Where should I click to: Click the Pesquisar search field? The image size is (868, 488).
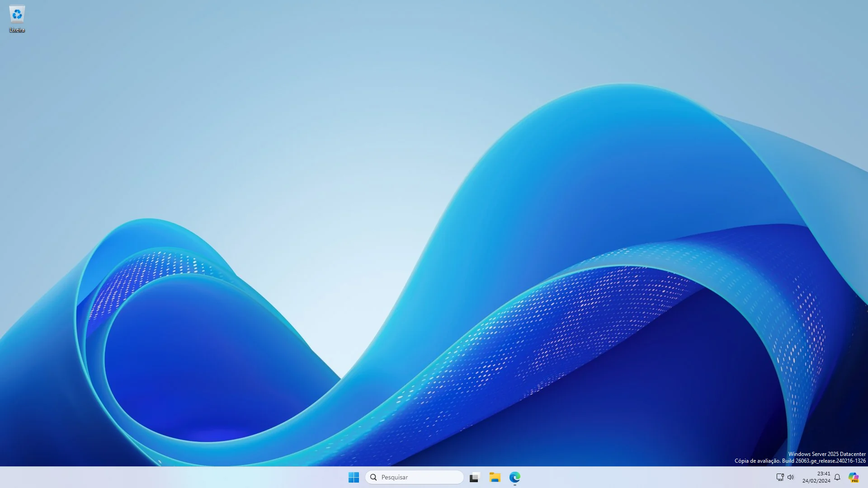point(407,477)
